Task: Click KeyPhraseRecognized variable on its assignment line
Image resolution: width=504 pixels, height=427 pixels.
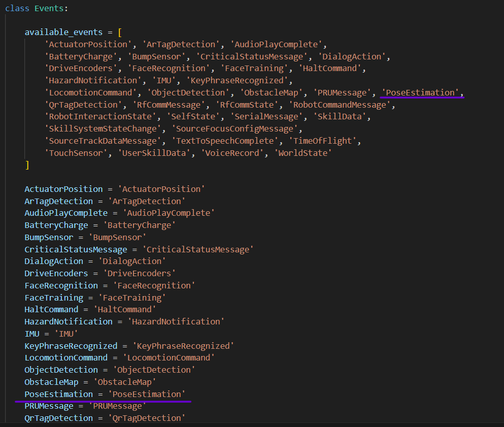Action: [x=71, y=346]
